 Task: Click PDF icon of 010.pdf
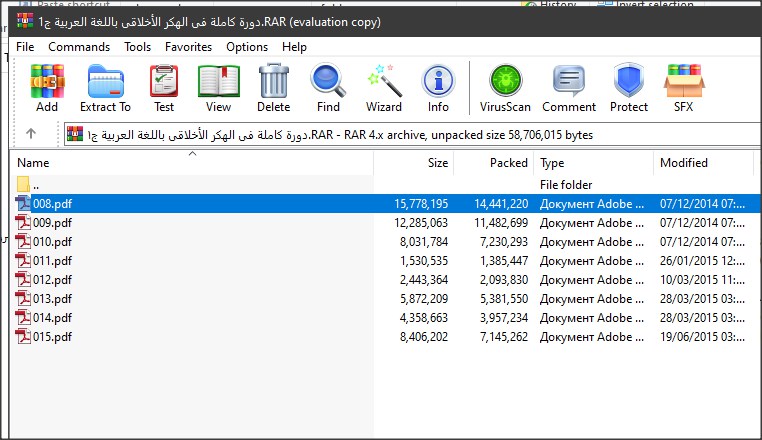point(23,241)
